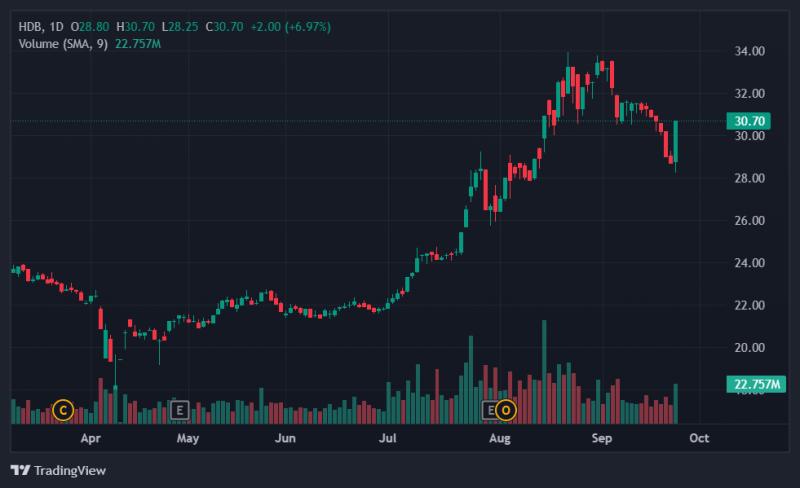Viewport: 800px width, 488px height.
Task: Click the TradingView logo icon
Action: [x=20, y=470]
